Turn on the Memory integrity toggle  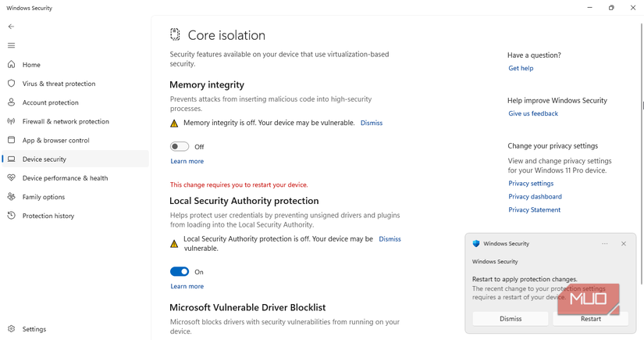(x=180, y=146)
